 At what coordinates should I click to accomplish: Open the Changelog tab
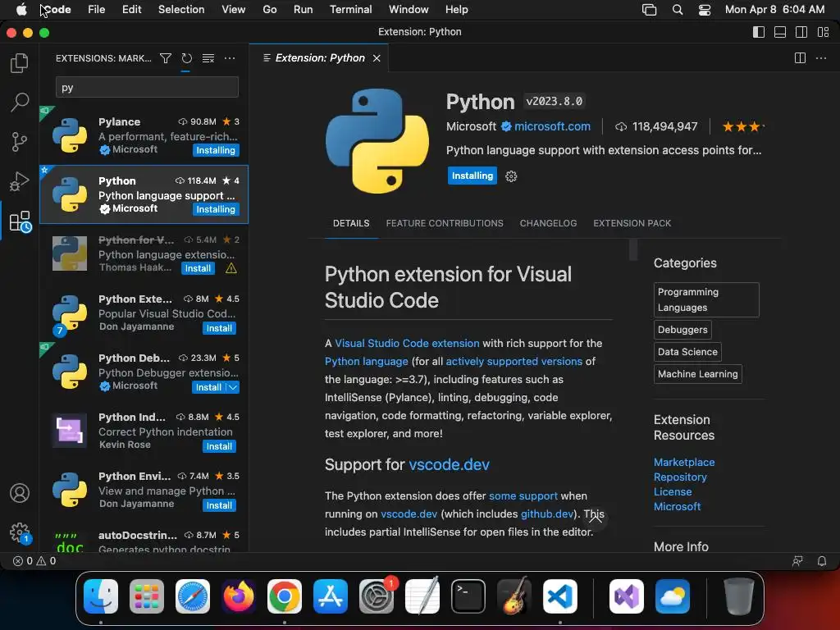548,223
